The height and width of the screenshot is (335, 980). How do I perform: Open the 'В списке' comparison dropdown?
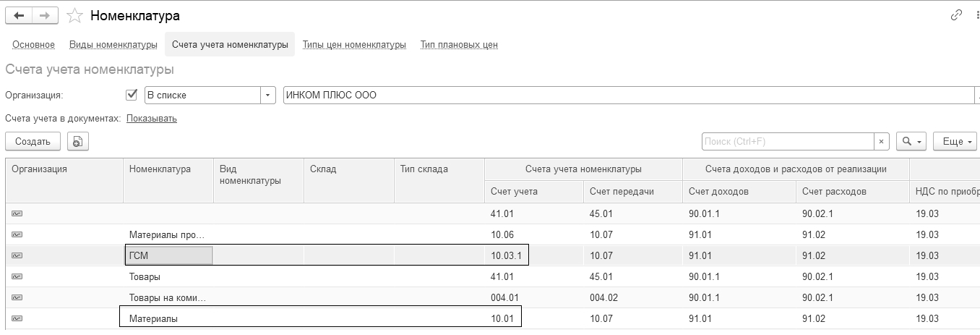click(268, 96)
